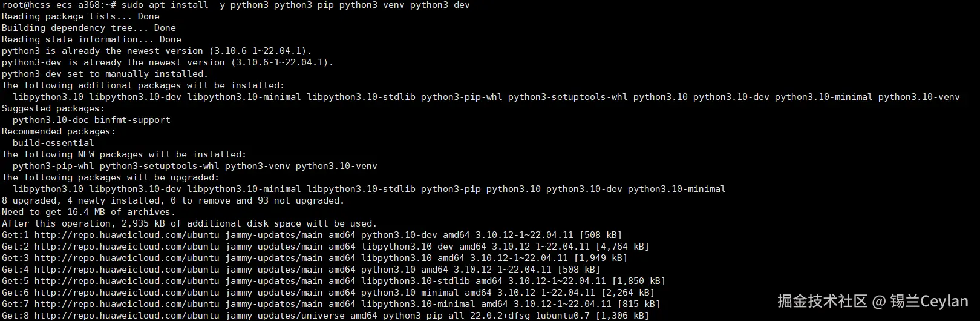The width and height of the screenshot is (980, 321).
Task: Click the repo URL on the Get:8 line
Action: point(126,316)
